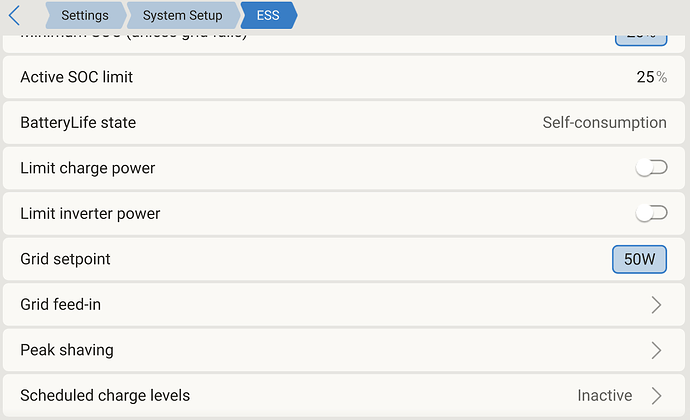Select the ESS breadcrumb tab
The image size is (690, 420).
pyautogui.click(x=268, y=16)
